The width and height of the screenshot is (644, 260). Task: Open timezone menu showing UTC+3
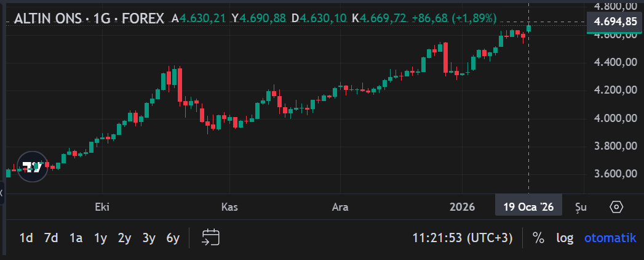(x=462, y=238)
